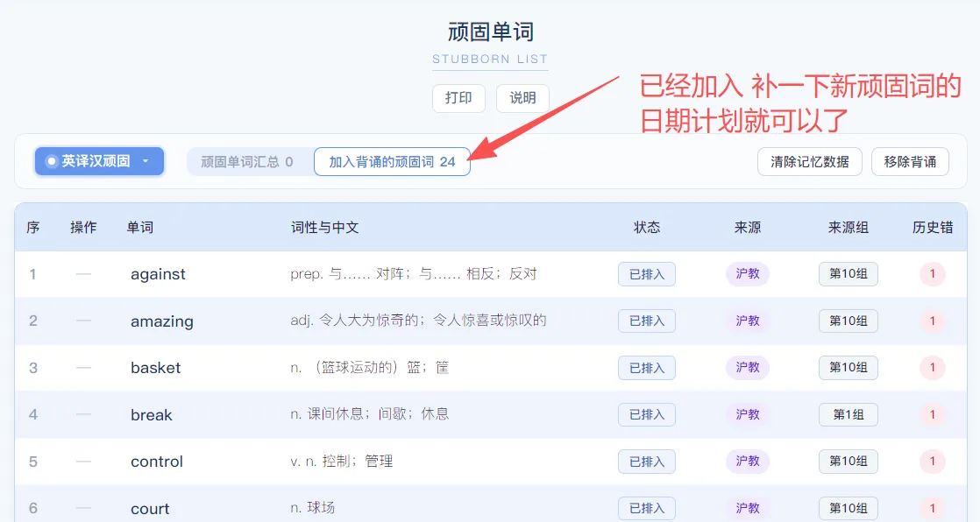Image resolution: width=980 pixels, height=522 pixels.
Task: Click definition text of break
Action: pyautogui.click(x=369, y=414)
